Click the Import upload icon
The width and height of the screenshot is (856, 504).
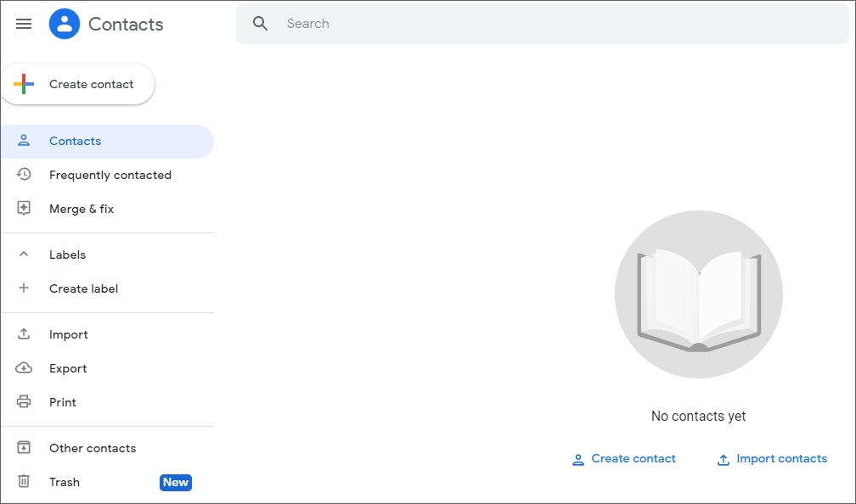25,334
